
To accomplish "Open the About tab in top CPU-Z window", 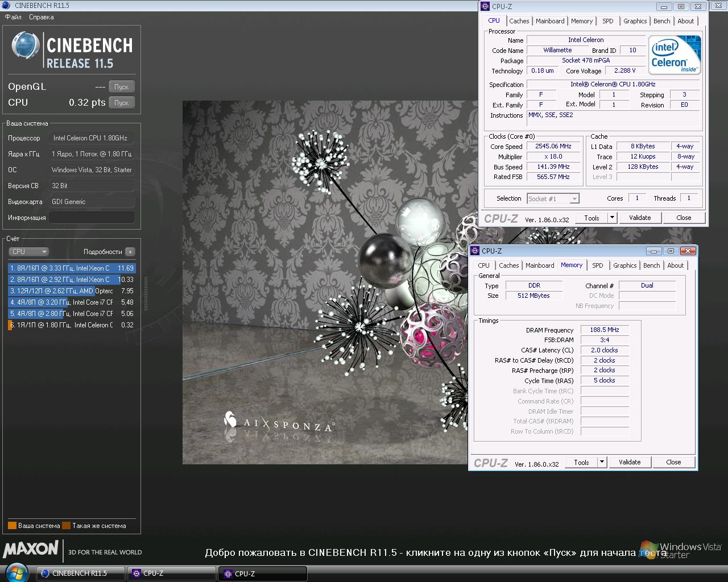I will [x=686, y=21].
